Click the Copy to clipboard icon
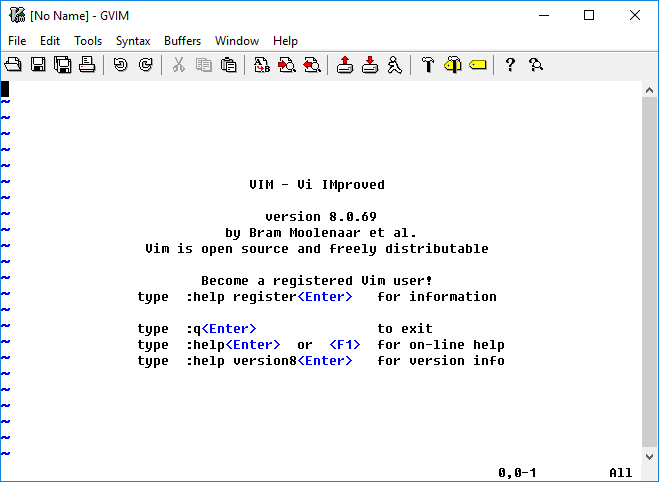659x482 pixels. (204, 65)
